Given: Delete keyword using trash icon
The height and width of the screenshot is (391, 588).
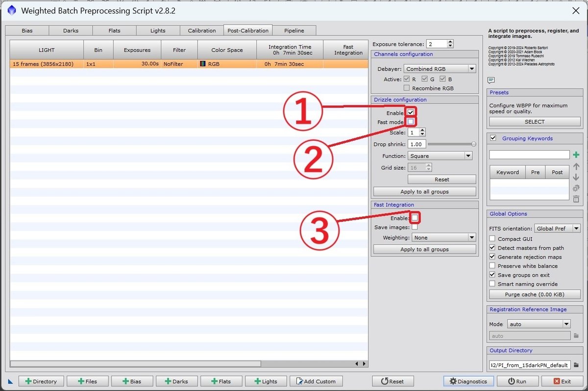Looking at the screenshot, I should point(576,199).
